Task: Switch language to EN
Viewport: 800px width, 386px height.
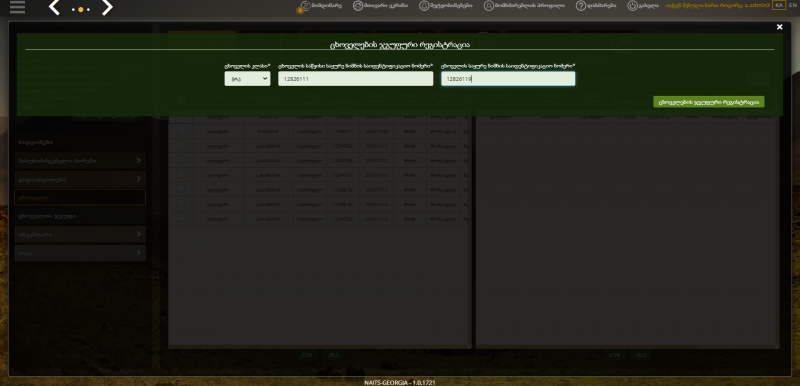Action: point(792,5)
